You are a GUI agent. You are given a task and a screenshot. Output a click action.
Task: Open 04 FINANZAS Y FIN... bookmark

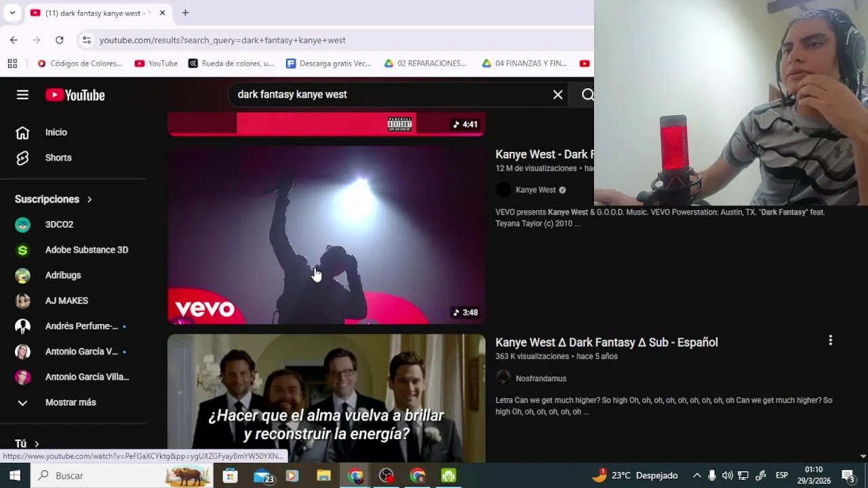click(524, 63)
